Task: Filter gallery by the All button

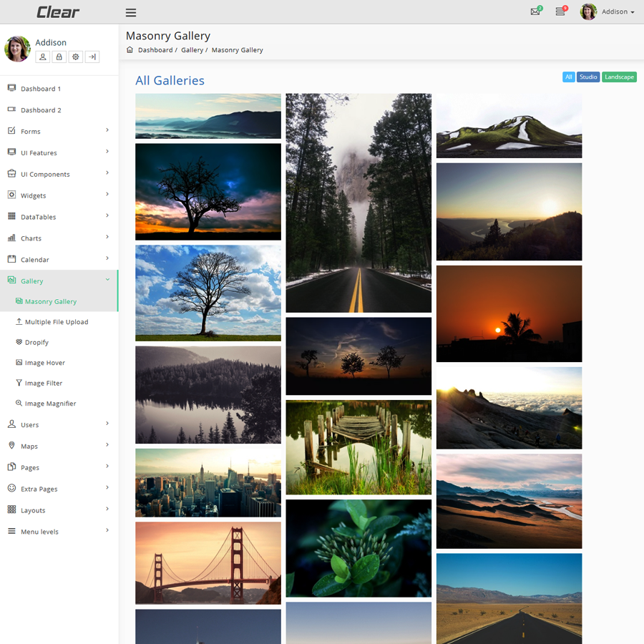Action: 568,77
